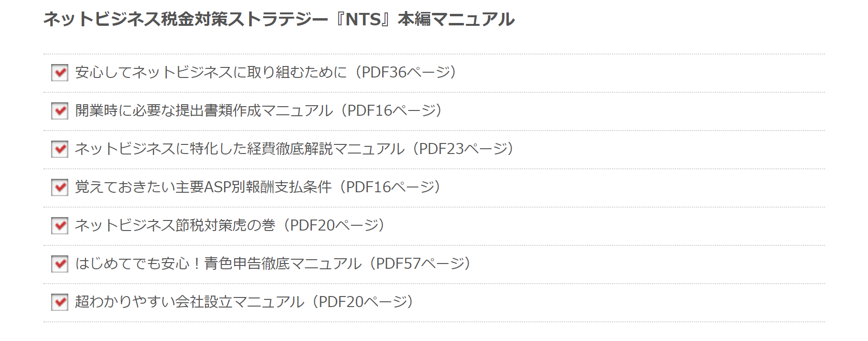868x341 pixels.
Task: Click the text 開業時に必要な提出書類作成マニュアル
Action: coord(204,110)
